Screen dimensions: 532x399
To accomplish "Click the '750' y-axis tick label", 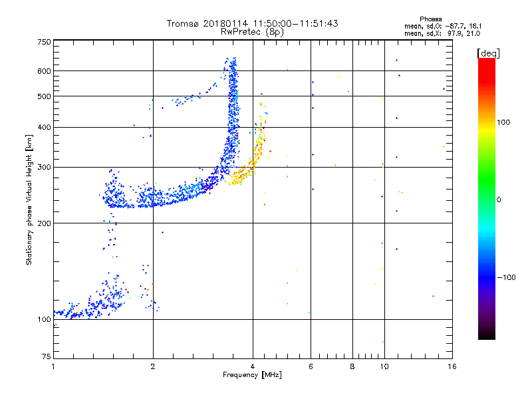I will (x=44, y=42).
